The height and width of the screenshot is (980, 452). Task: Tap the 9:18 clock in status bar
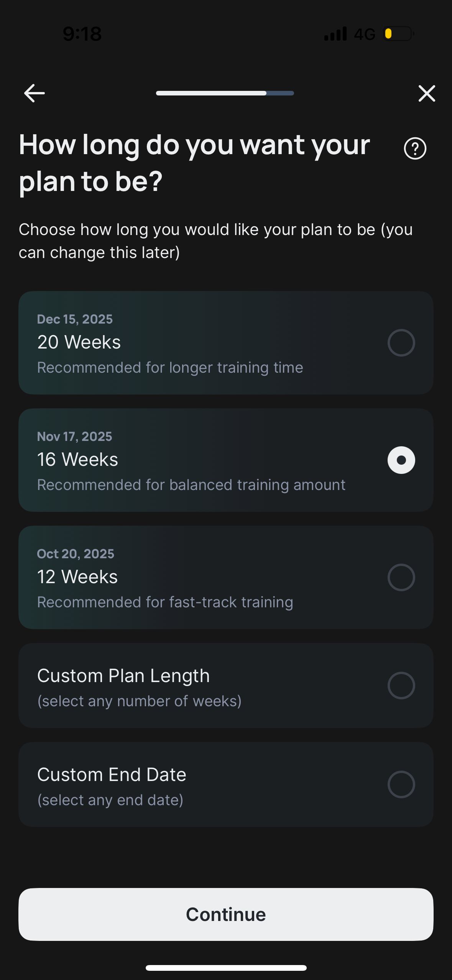click(82, 34)
